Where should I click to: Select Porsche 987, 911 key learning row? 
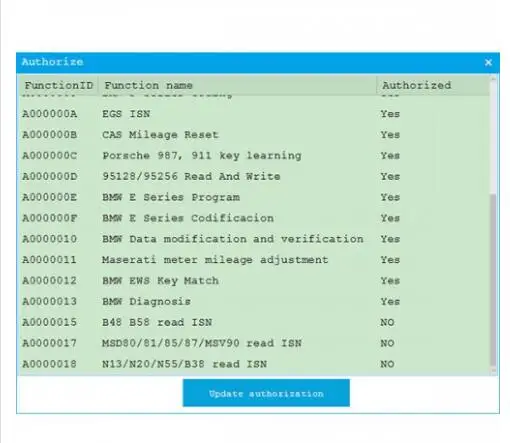[254, 156]
